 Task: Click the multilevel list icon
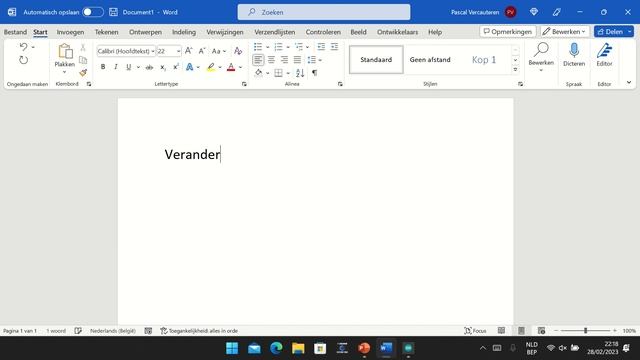pos(299,47)
